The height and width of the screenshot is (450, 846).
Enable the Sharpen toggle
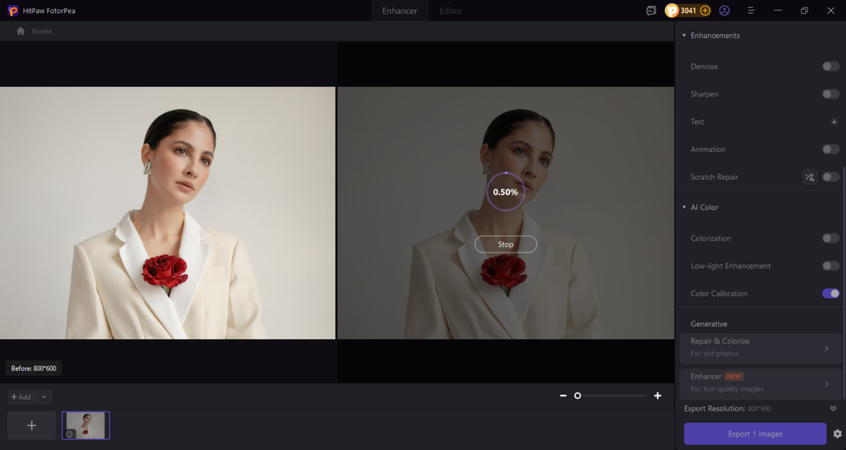click(830, 94)
